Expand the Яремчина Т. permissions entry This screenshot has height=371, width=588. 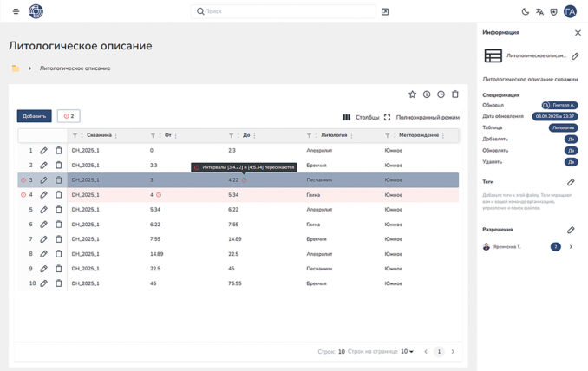(x=571, y=247)
